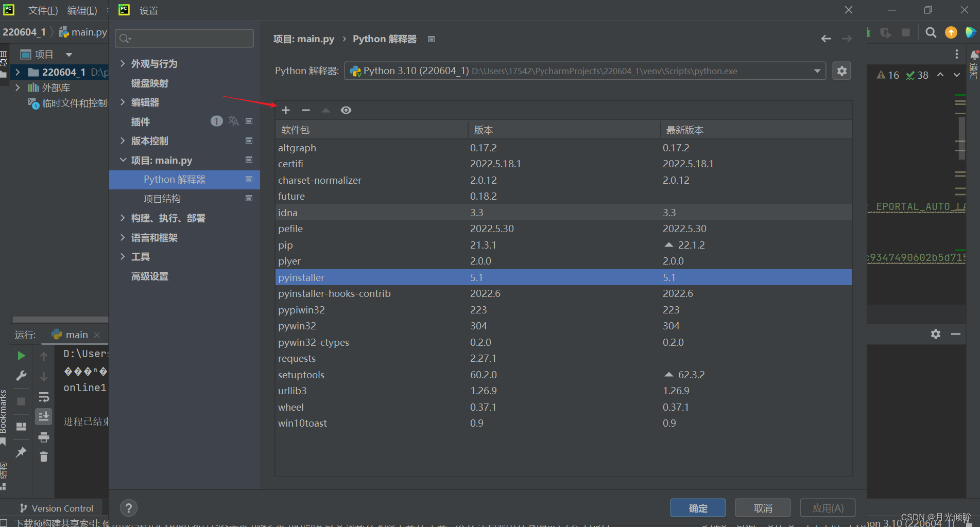Toggle soft-wrap icon in run panel
Screen dimensions: 980x527
pyautogui.click(x=44, y=397)
